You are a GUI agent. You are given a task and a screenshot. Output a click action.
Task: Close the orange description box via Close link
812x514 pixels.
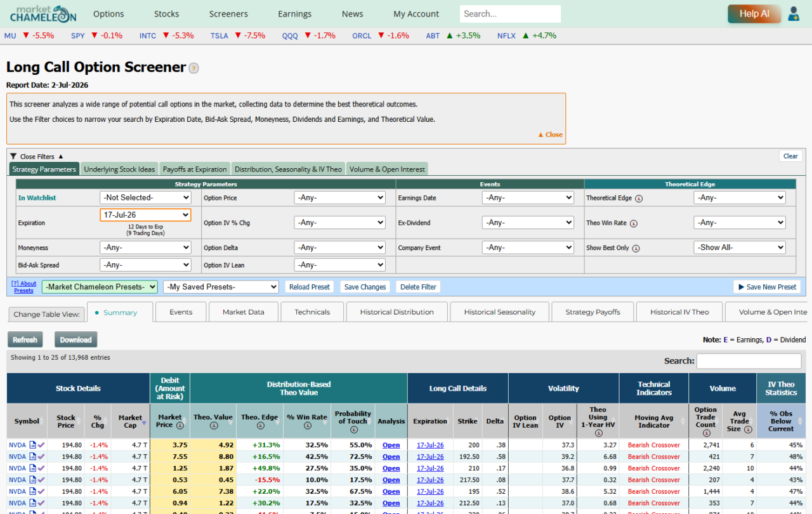coord(550,135)
